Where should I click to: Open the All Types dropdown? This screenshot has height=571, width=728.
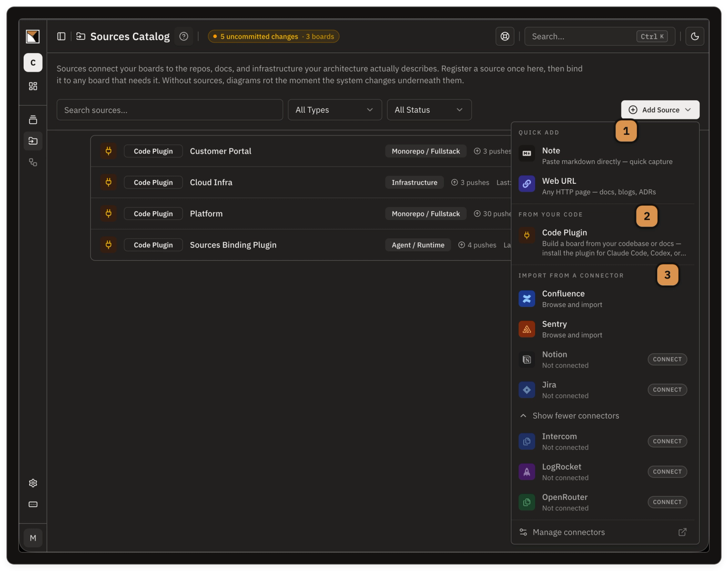tap(335, 110)
